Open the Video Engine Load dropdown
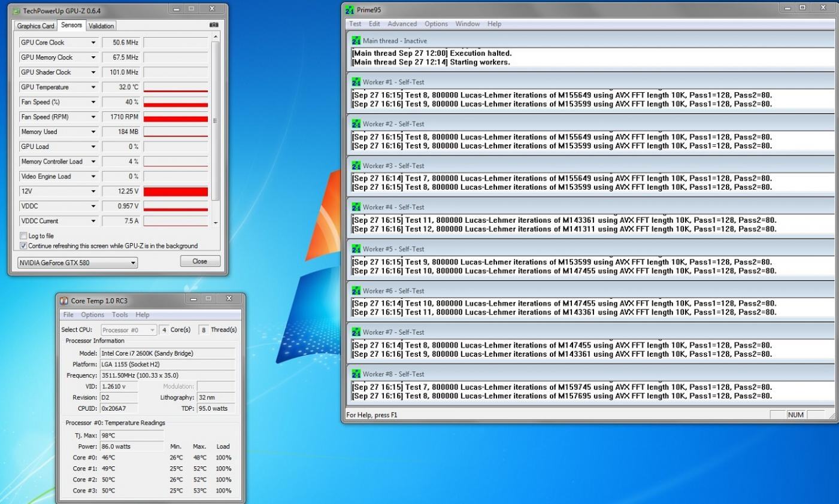The width and height of the screenshot is (839, 504). pyautogui.click(x=93, y=177)
